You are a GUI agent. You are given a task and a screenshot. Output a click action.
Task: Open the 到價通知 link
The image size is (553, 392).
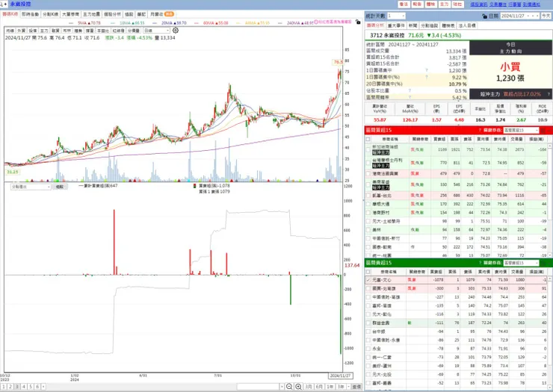click(531, 4)
